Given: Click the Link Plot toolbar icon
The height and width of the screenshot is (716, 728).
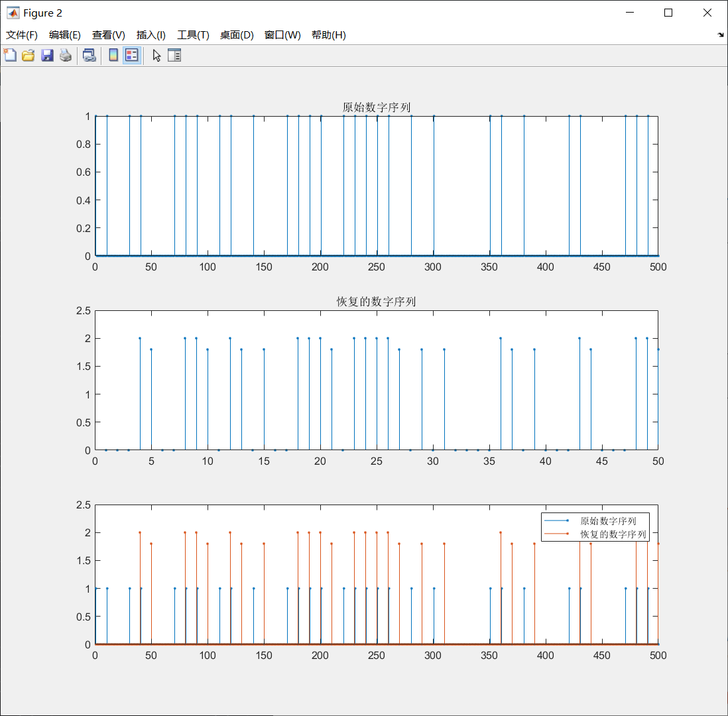Looking at the screenshot, I should 89,55.
